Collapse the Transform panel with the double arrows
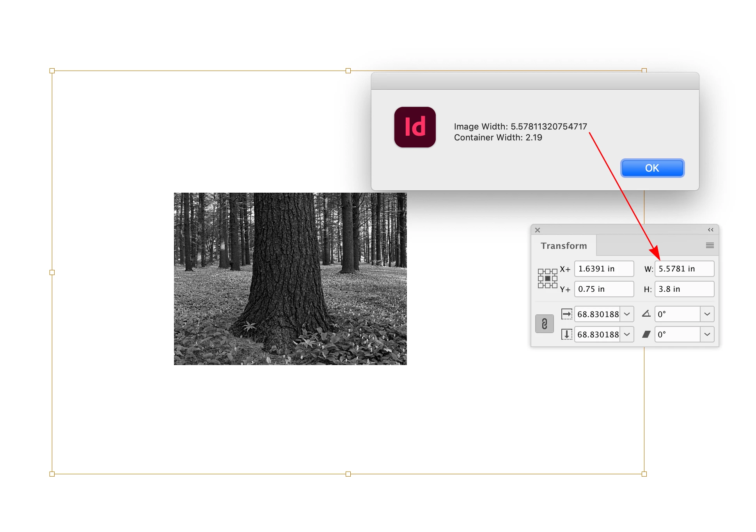Screen dimensions: 756x532 (710, 230)
